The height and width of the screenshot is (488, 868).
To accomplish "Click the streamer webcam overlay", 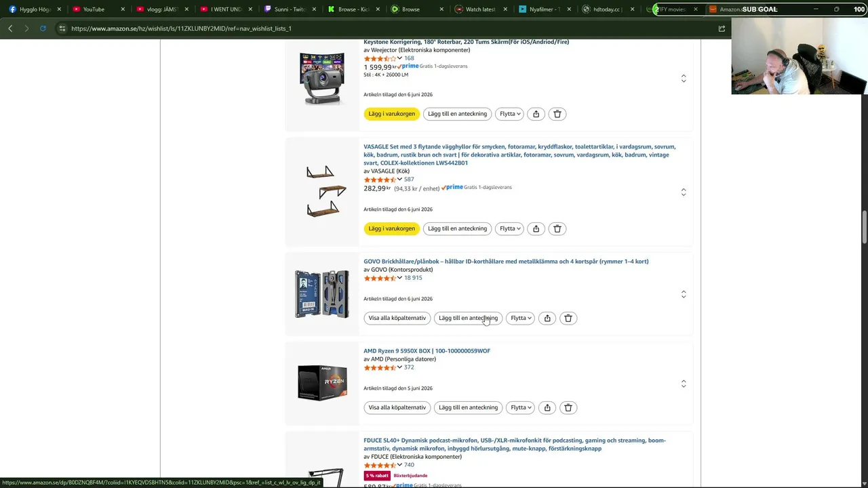I will tap(800, 56).
